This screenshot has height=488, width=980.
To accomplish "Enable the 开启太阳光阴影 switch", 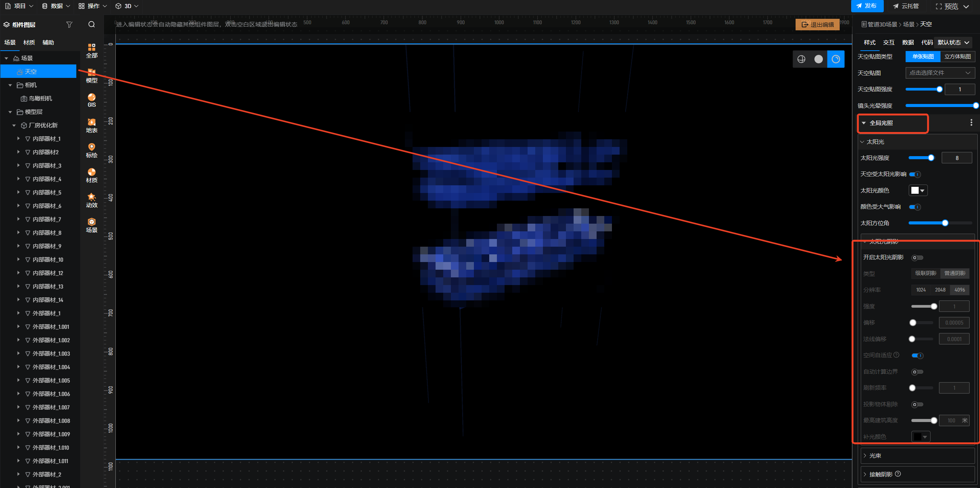I will [x=917, y=257].
